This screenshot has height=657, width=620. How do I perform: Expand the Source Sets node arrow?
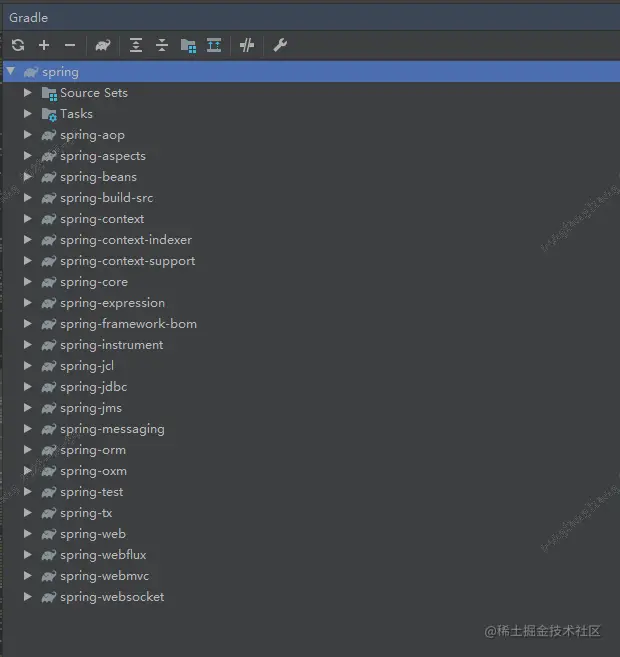[28, 93]
